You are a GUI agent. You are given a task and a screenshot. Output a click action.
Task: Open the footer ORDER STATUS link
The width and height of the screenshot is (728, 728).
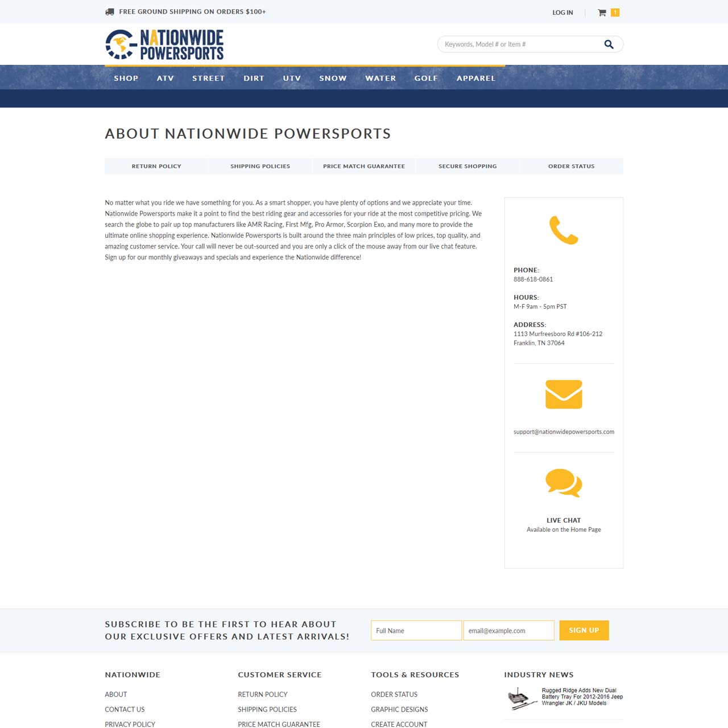[x=394, y=694]
